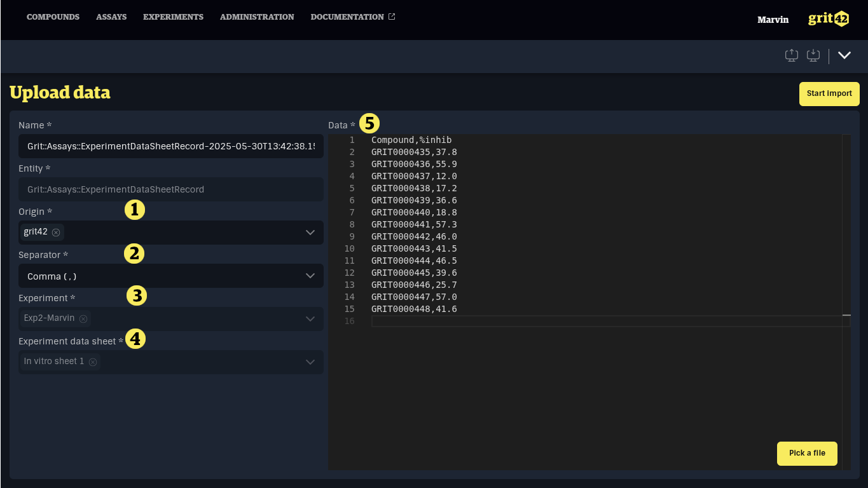
Task: Click the Upload data heading
Action: coord(60,93)
